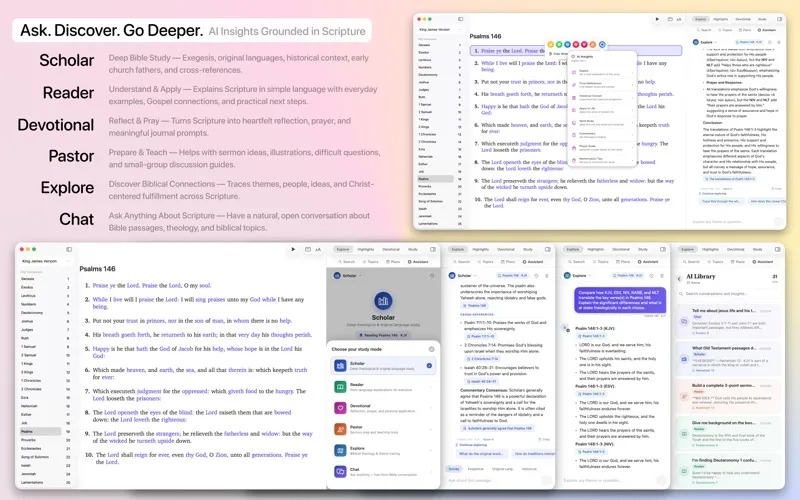Viewport: 800px width, 500px height.
Task: Enable the Historical depth chip
Action: click(x=529, y=469)
